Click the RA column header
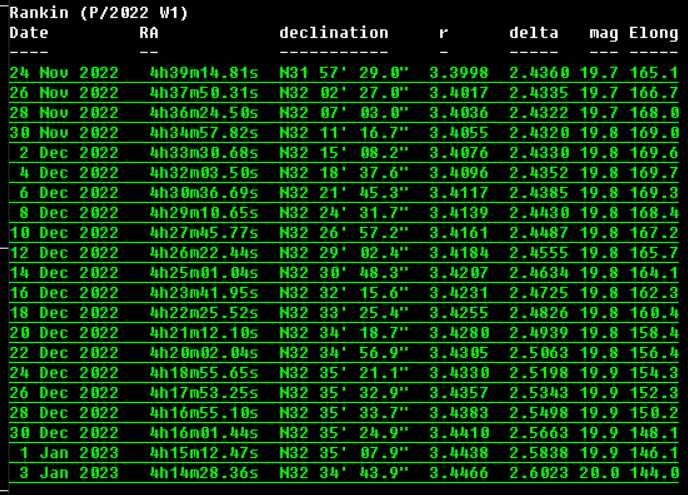 pos(149,33)
